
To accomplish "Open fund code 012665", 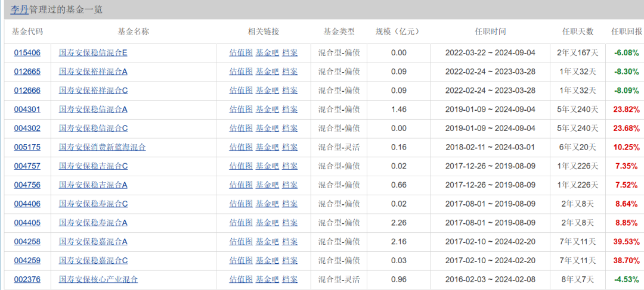I will [x=27, y=71].
